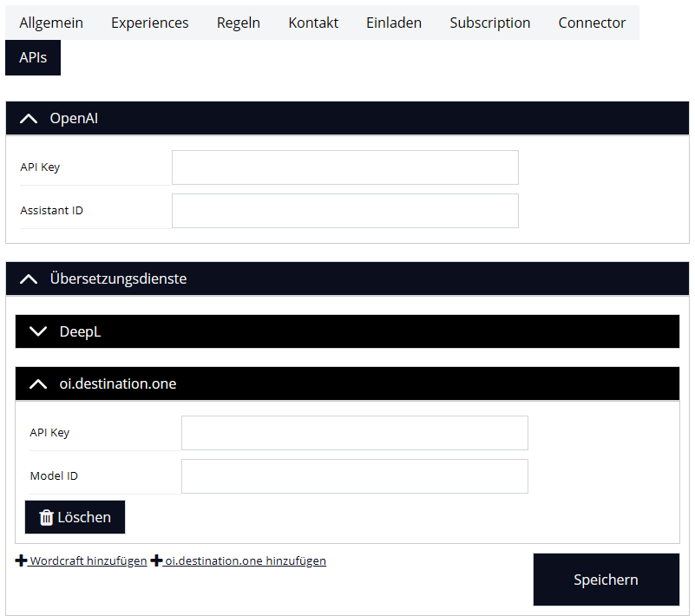This screenshot has height=616, width=695.
Task: Focus the oi.destination.one API Key field
Action: [355, 433]
